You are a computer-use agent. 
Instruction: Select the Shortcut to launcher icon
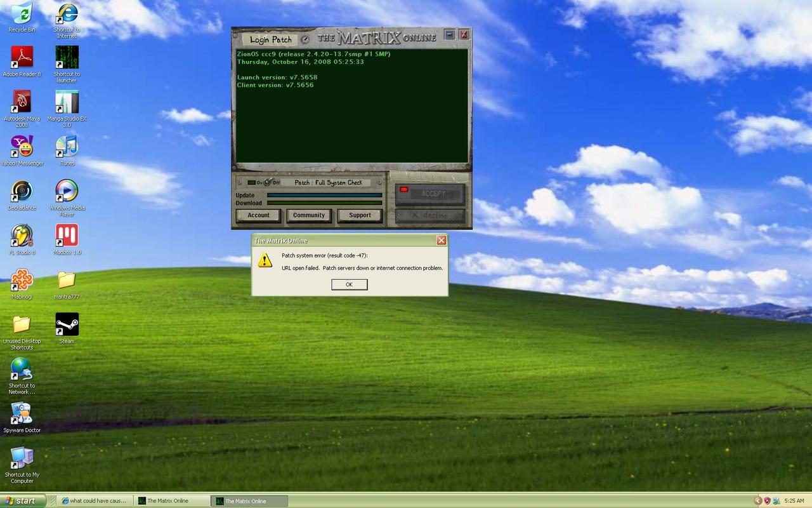(67, 65)
